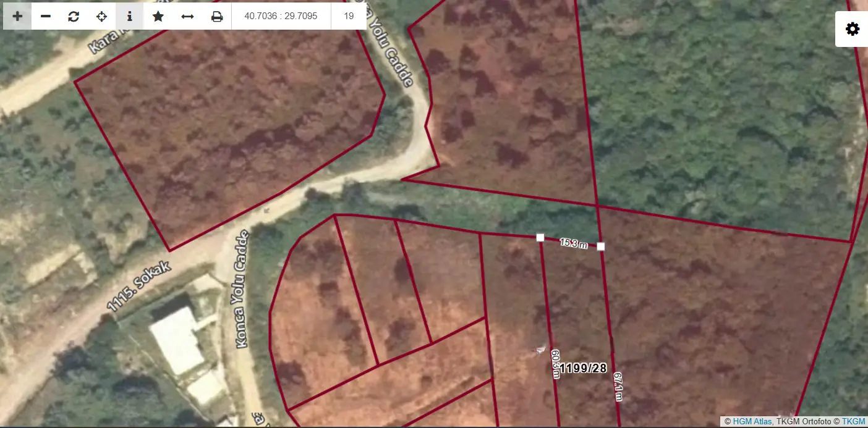Print the map using the printer icon

[x=217, y=16]
